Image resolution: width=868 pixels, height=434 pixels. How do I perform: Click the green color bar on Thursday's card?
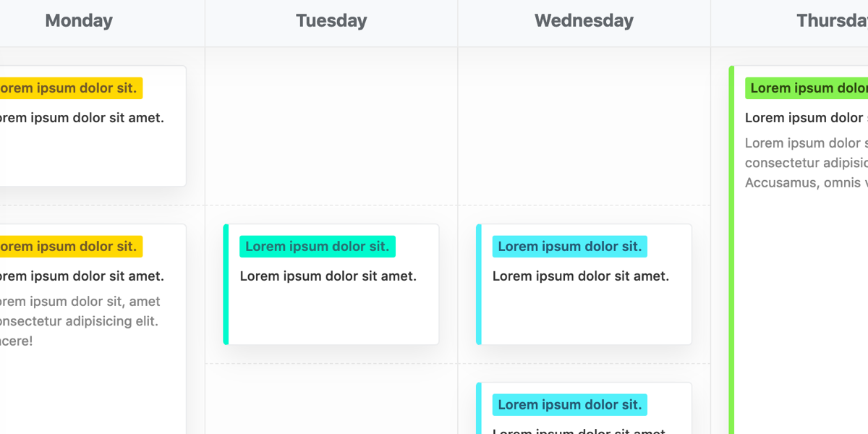pos(731,246)
